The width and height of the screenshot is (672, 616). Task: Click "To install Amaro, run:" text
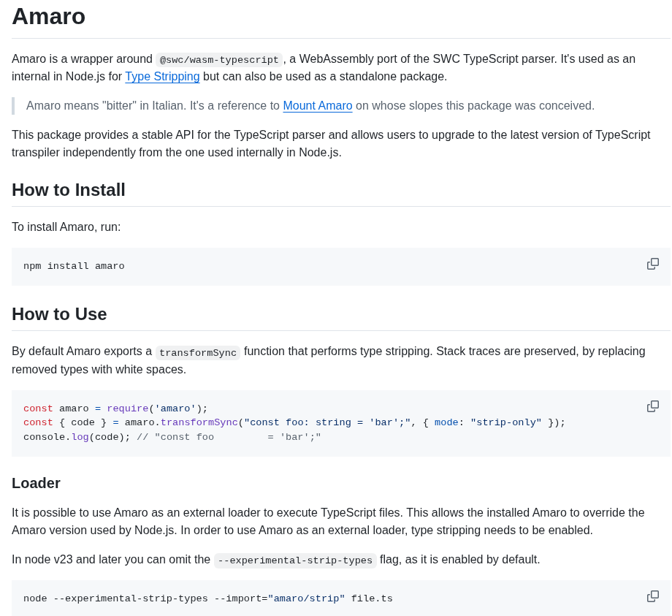66,227
